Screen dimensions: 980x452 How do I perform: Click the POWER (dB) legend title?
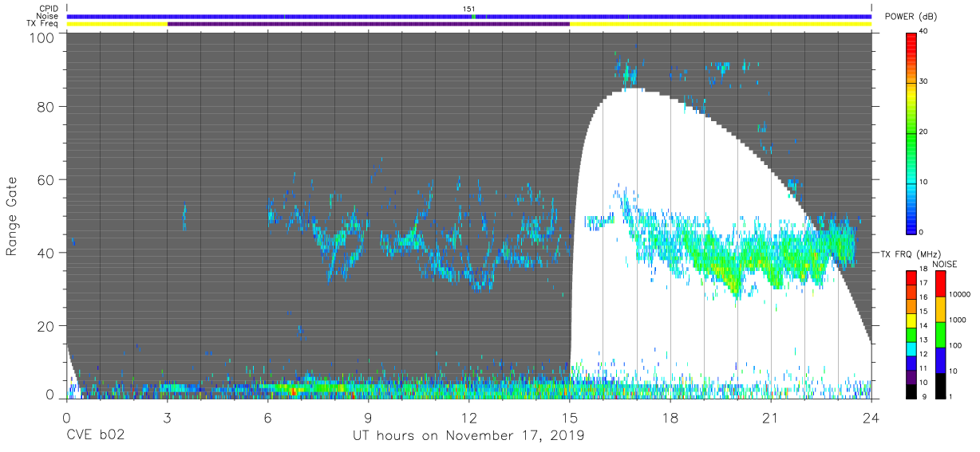click(x=910, y=17)
